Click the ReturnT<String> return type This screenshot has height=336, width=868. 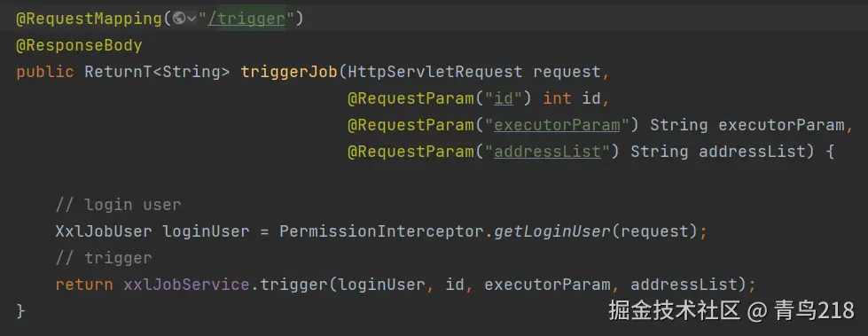[157, 72]
